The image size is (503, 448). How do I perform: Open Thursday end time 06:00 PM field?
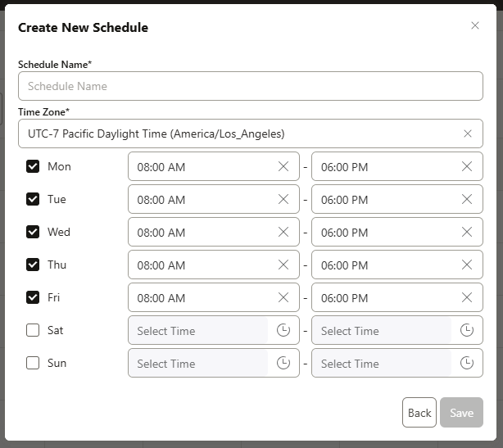[x=397, y=265]
